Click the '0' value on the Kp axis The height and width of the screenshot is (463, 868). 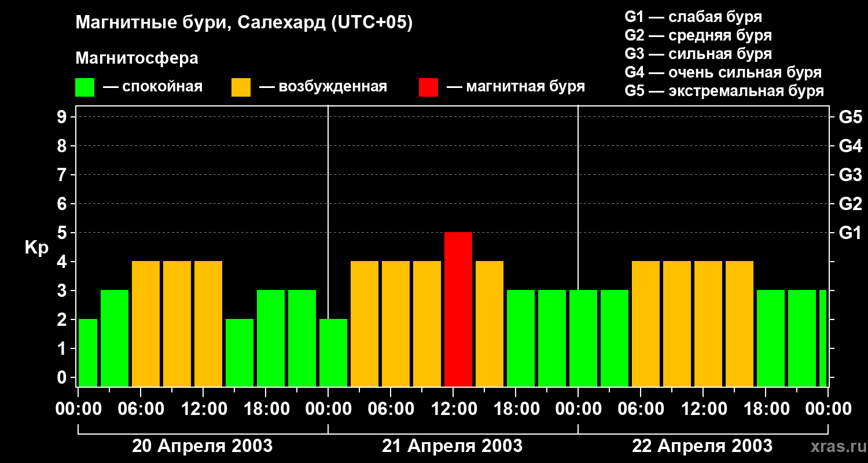(63, 377)
